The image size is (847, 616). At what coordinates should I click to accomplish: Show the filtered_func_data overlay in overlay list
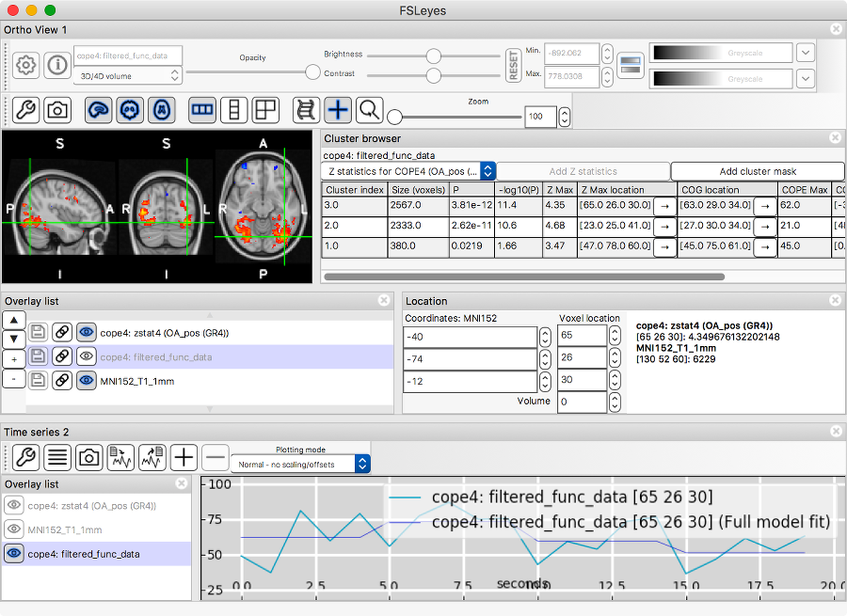tap(87, 356)
